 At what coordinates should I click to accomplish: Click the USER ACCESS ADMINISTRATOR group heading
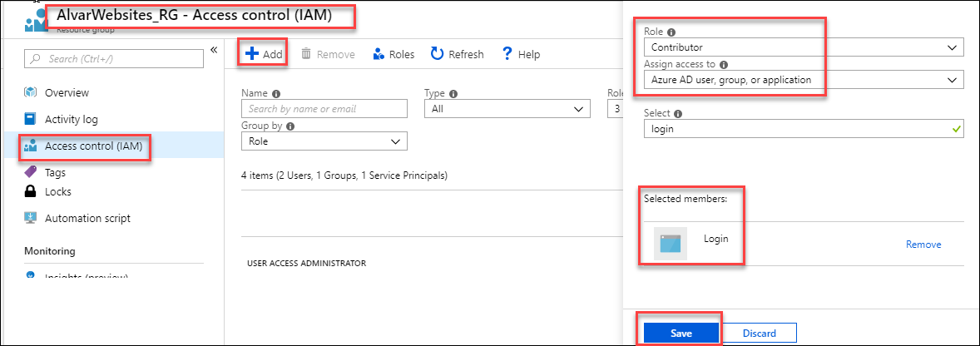[x=307, y=263]
